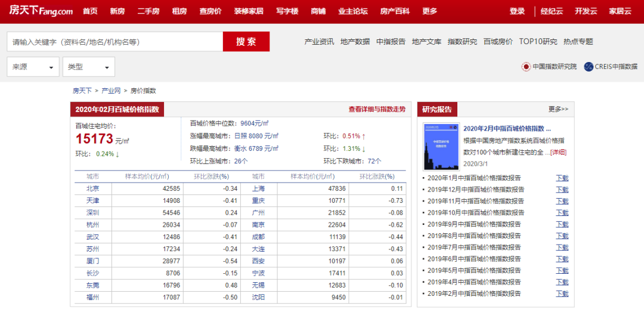Download the 2019年9月 report
The width and height of the screenshot is (644, 309).
tap(562, 224)
